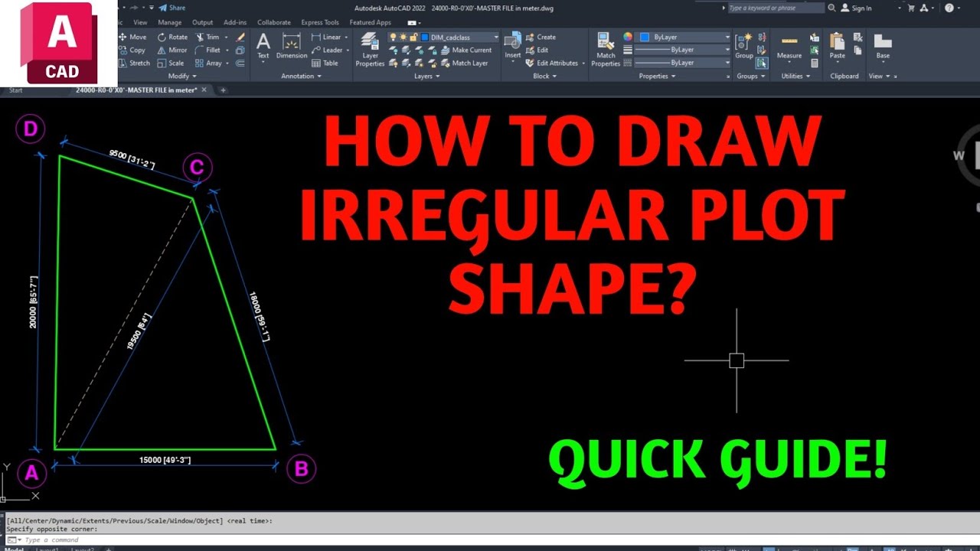This screenshot has width=980, height=551.
Task: Select the Leader tool
Action: [328, 50]
